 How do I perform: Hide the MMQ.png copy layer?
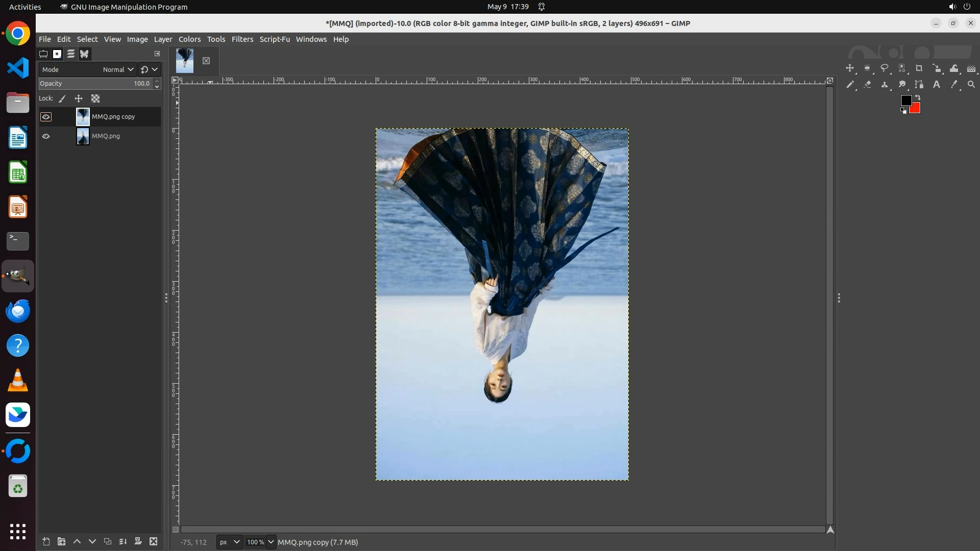(x=46, y=117)
